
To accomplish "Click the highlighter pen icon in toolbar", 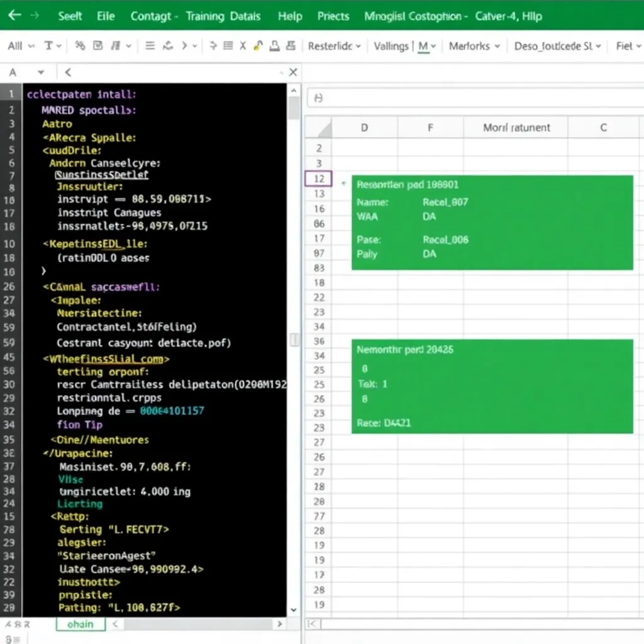I will pyautogui.click(x=258, y=46).
